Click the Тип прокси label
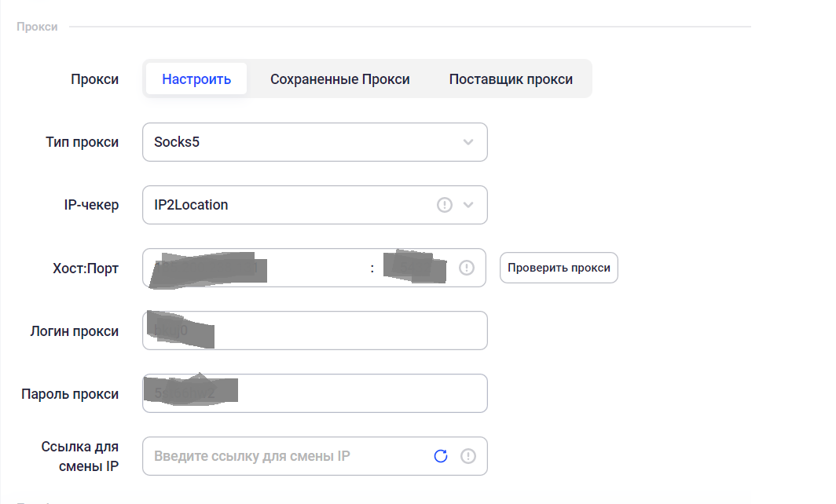This screenshot has width=836, height=504. (x=82, y=142)
